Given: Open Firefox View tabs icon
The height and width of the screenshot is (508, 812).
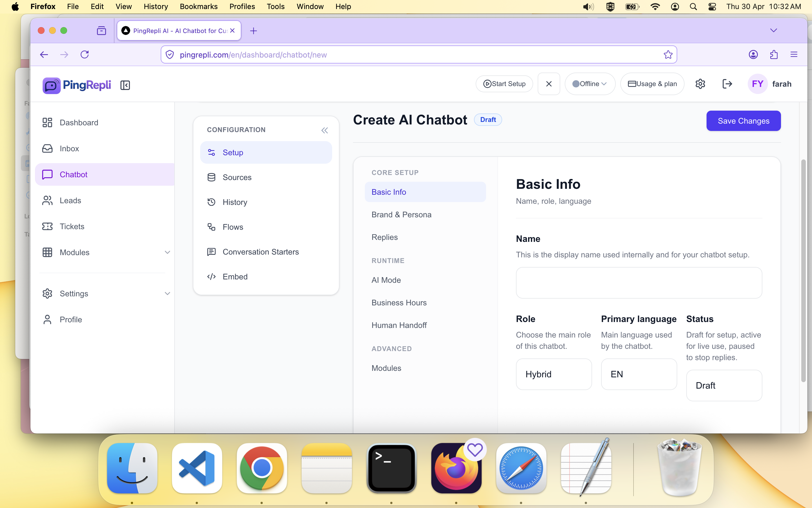Looking at the screenshot, I should tap(101, 31).
